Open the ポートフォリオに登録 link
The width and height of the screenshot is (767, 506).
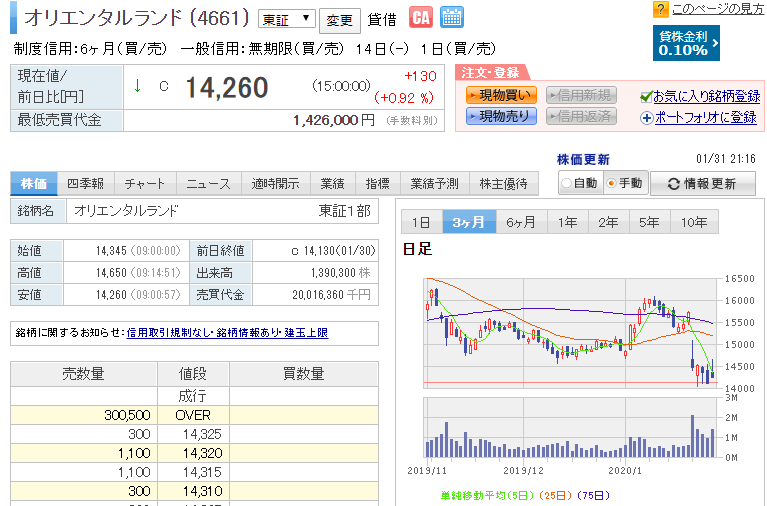(x=705, y=118)
